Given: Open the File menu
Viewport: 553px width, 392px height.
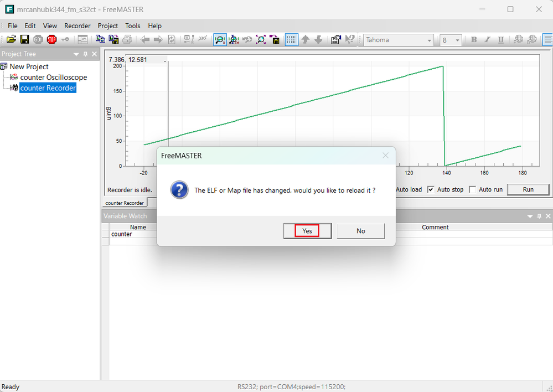Looking at the screenshot, I should tap(13, 26).
